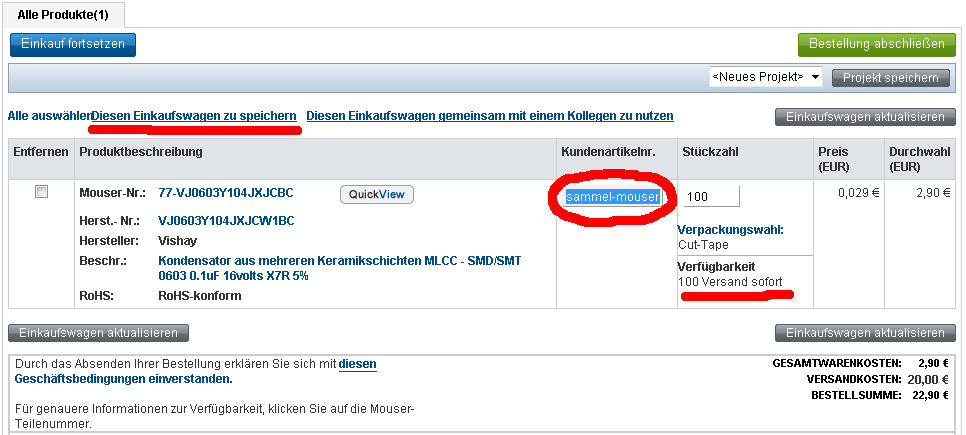The width and height of the screenshot is (966, 435).
Task: Click Alle auswählen link
Action: coord(49,116)
